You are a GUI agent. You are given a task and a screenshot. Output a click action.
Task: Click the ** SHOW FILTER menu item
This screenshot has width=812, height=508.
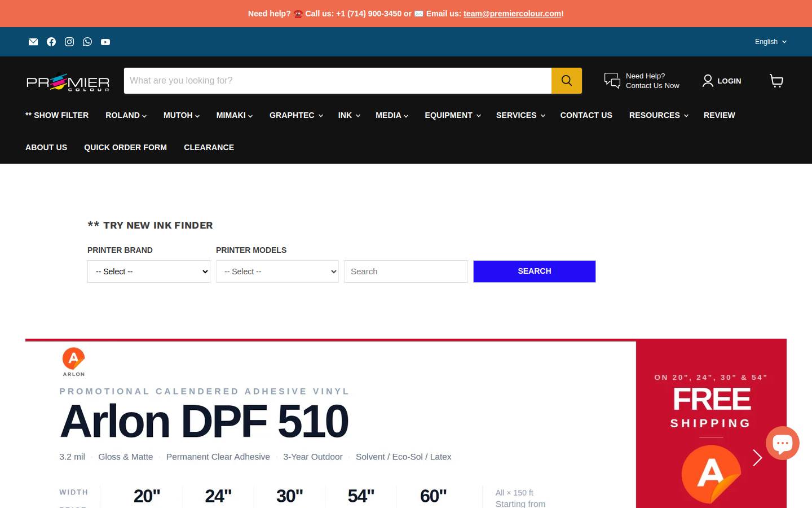point(57,115)
